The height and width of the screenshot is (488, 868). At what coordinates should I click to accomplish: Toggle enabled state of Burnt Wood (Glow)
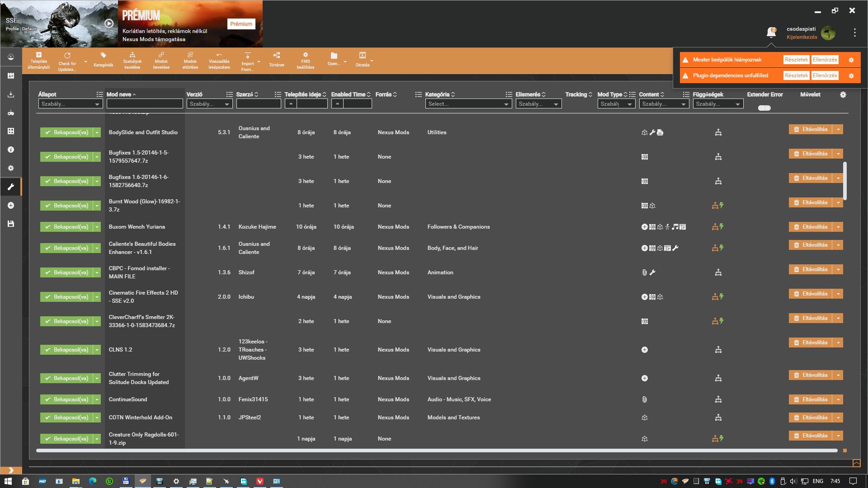pos(66,206)
